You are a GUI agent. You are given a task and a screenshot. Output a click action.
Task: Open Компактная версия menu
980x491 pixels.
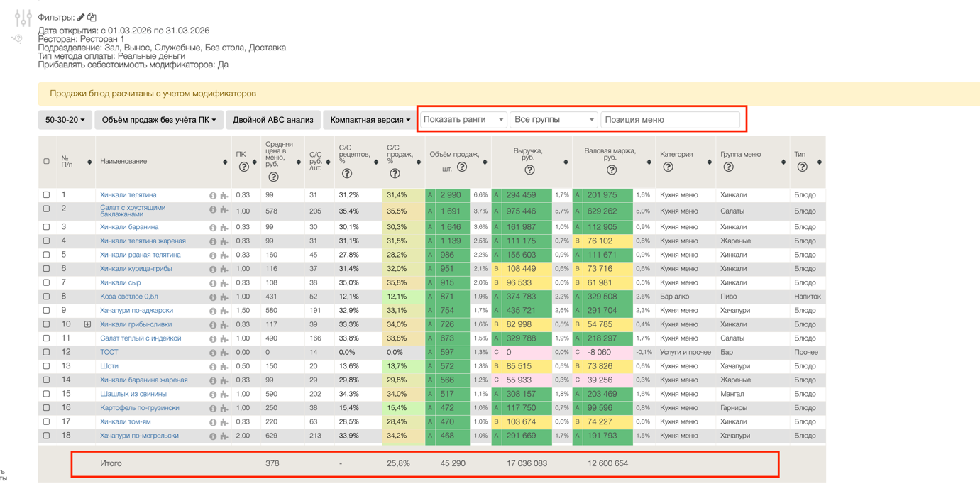coord(370,120)
